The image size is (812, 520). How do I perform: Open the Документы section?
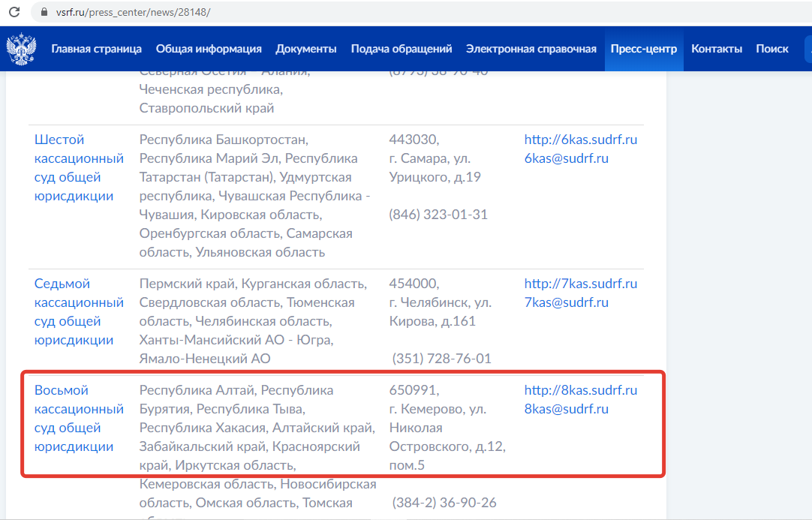pos(305,48)
